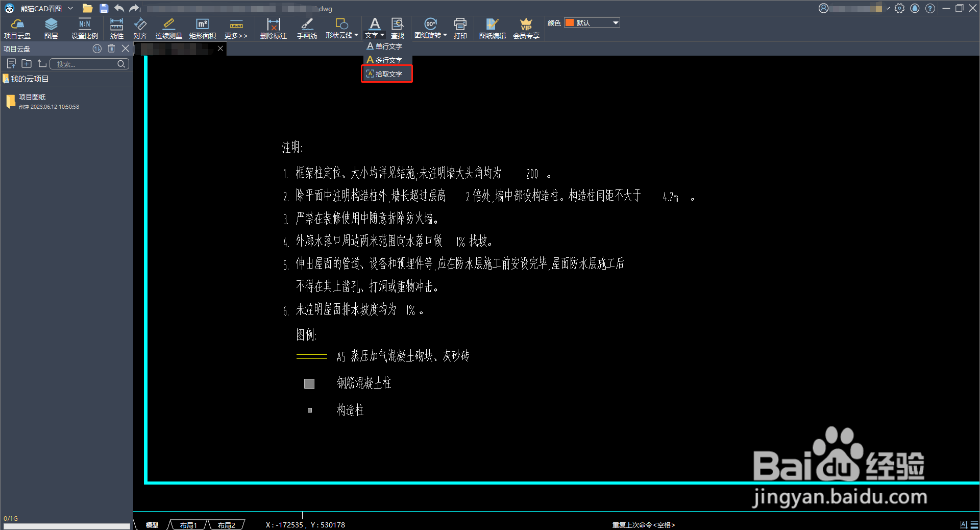Close the open drawing document tab
The height and width of the screenshot is (530, 980).
pyautogui.click(x=220, y=49)
